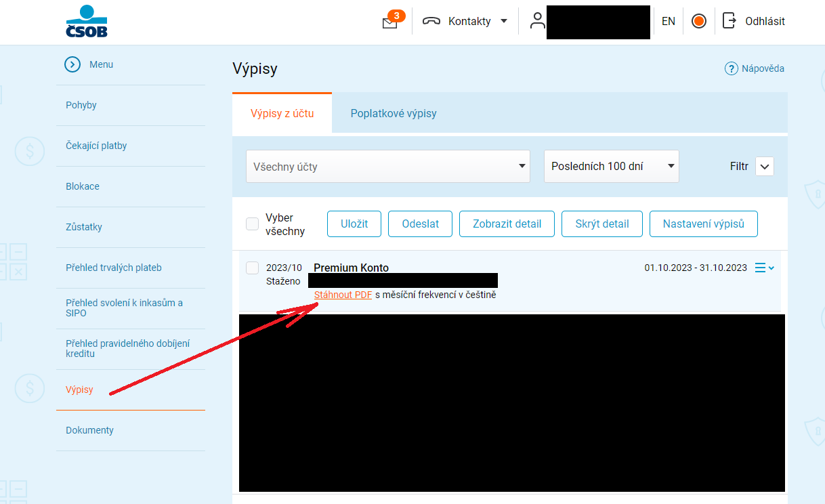Open the statement row action menu icon
This screenshot has width=825, height=504.
(764, 268)
